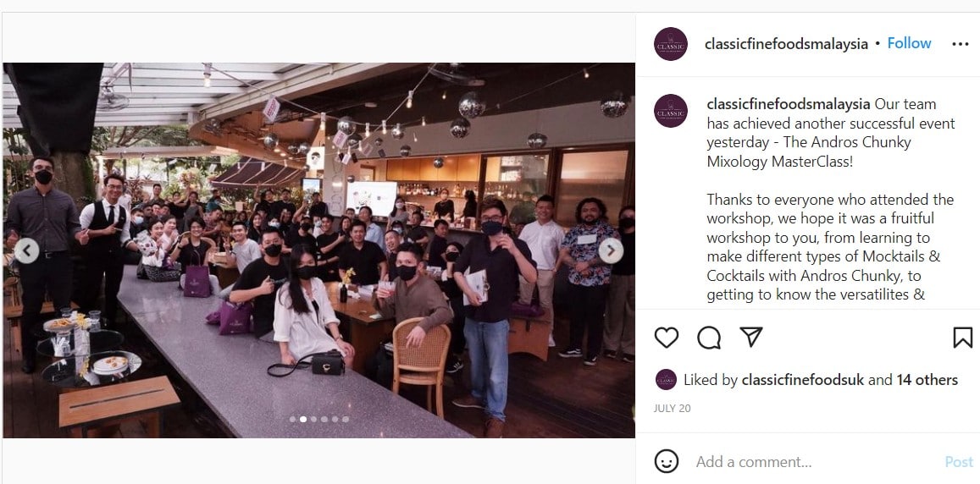Open classicfinefoodsmalaysia username in header
The image size is (980, 484).
tap(786, 44)
